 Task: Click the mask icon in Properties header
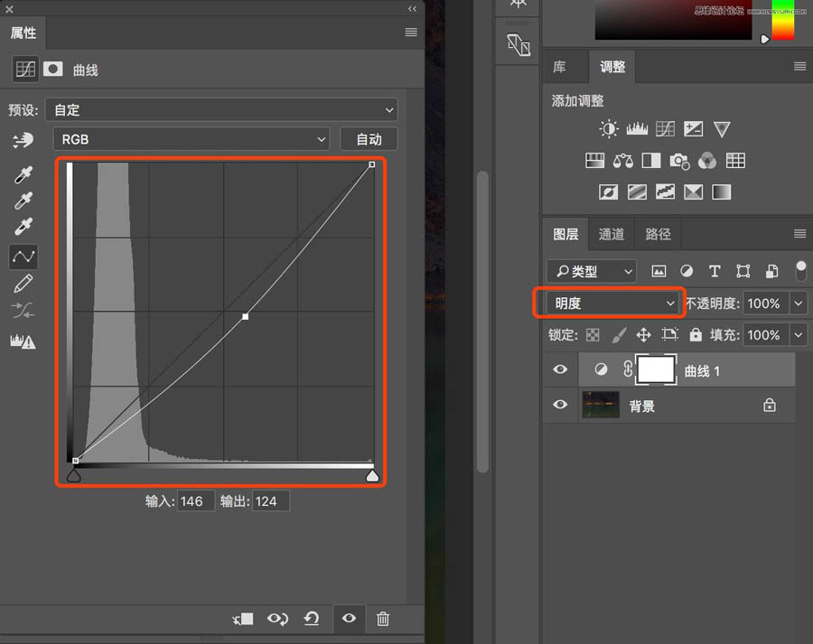pos(53,69)
